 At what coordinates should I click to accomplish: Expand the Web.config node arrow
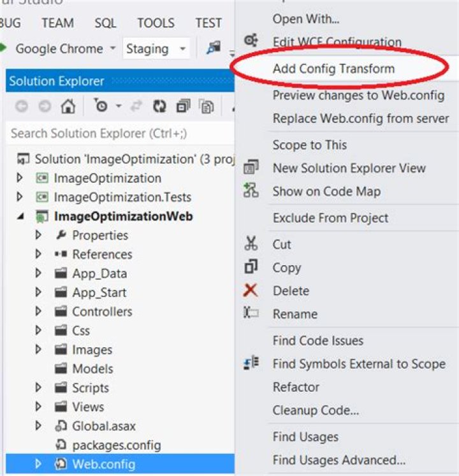click(38, 464)
